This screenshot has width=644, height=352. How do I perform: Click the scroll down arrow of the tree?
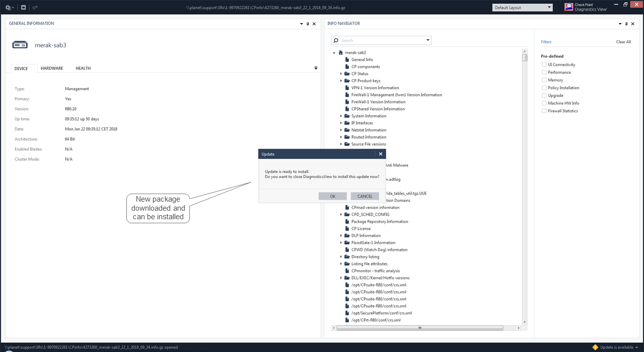tap(525, 322)
